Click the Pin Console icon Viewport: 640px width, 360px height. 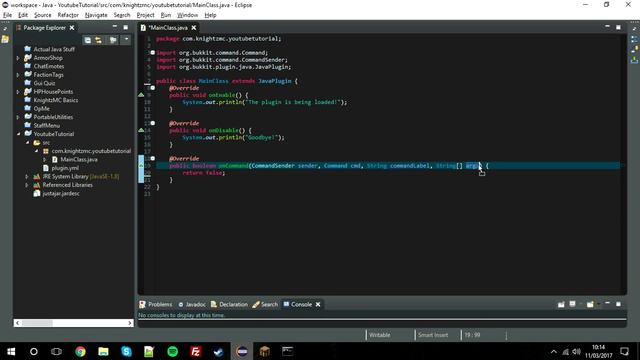pyautogui.click(x=561, y=304)
